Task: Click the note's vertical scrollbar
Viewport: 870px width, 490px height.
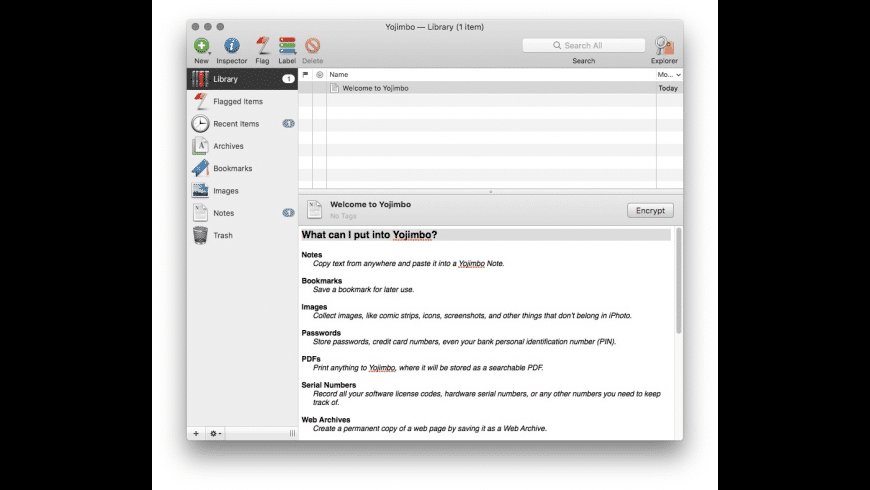Action: (x=679, y=281)
